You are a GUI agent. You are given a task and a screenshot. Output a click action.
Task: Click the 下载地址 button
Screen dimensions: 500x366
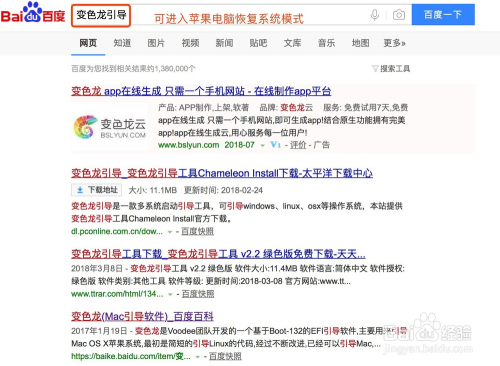(x=96, y=190)
